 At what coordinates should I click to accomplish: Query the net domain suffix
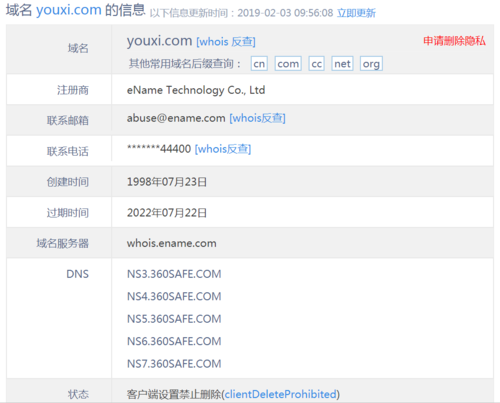(x=342, y=64)
